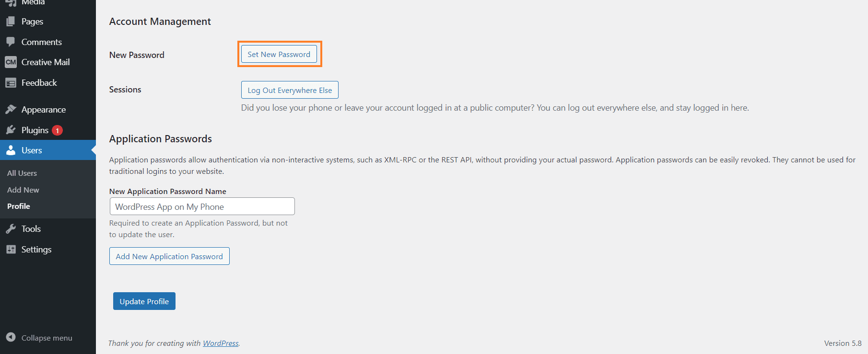
Task: Open the Plugins plug icon
Action: (11, 130)
